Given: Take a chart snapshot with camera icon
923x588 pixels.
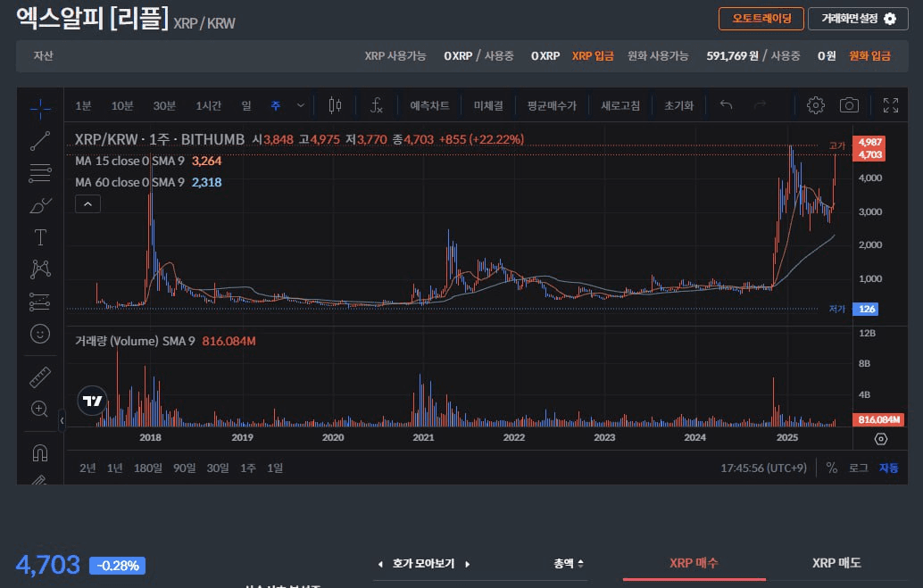Looking at the screenshot, I should [849, 105].
